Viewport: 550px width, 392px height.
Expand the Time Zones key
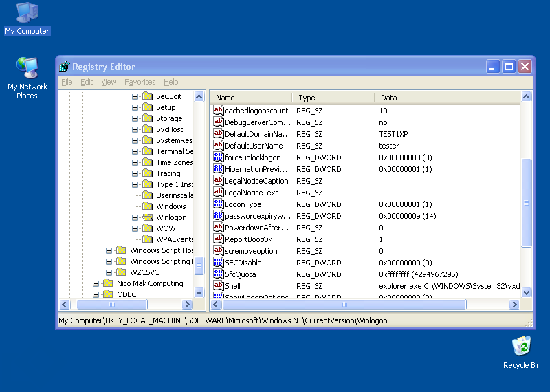135,162
